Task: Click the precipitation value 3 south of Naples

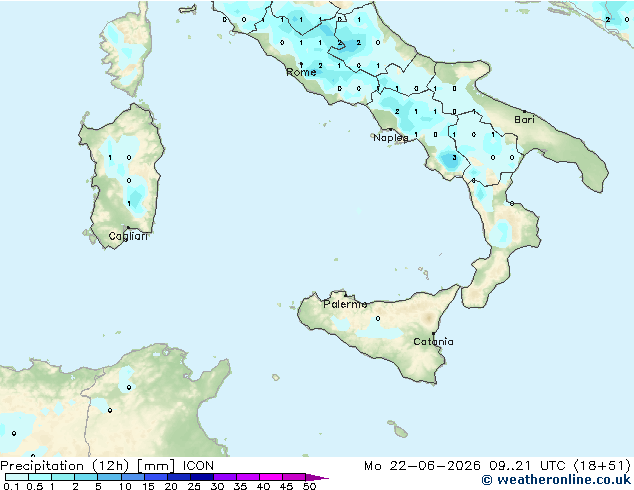Action: (454, 158)
